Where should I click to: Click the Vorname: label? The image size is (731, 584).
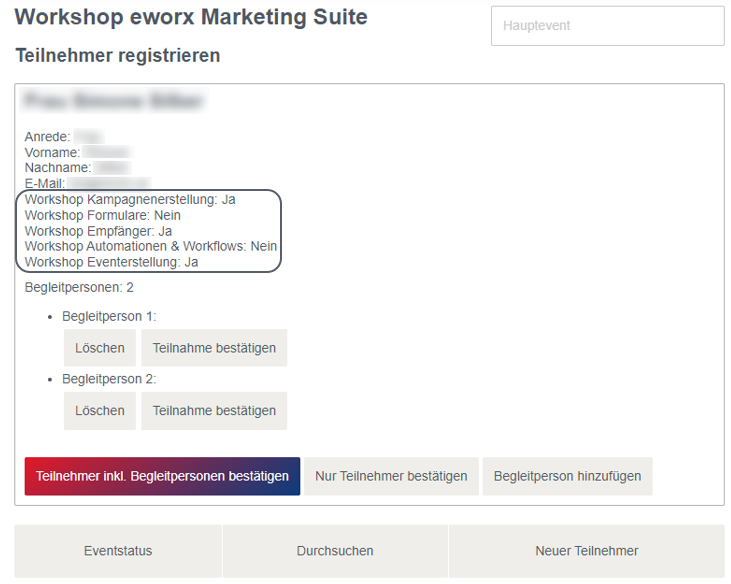[x=53, y=153]
